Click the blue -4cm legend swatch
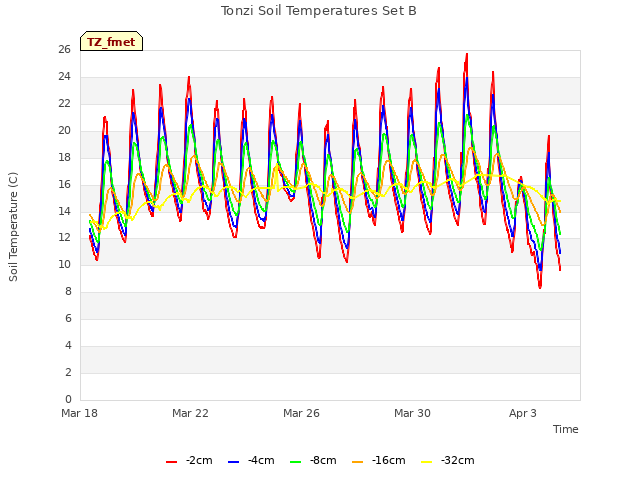The height and width of the screenshot is (480, 640). (233, 462)
